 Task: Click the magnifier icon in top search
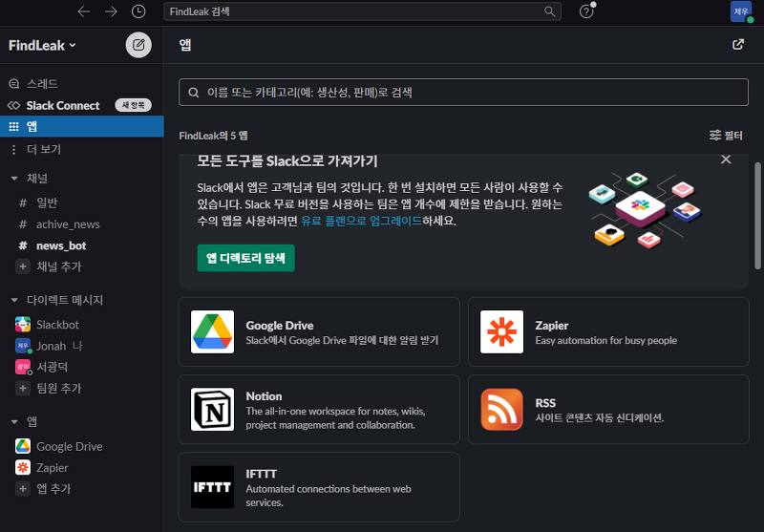[550, 11]
